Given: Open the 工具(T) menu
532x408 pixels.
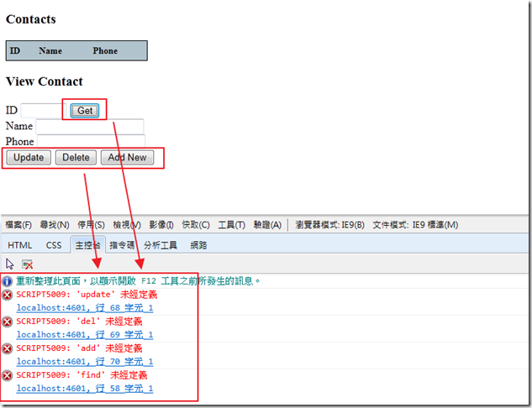Looking at the screenshot, I should (231, 225).
